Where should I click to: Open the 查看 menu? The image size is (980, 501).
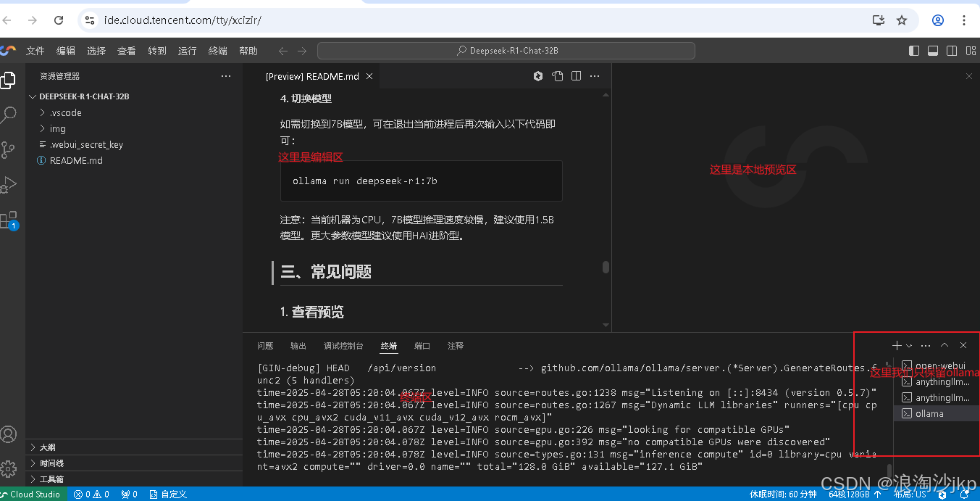127,51
